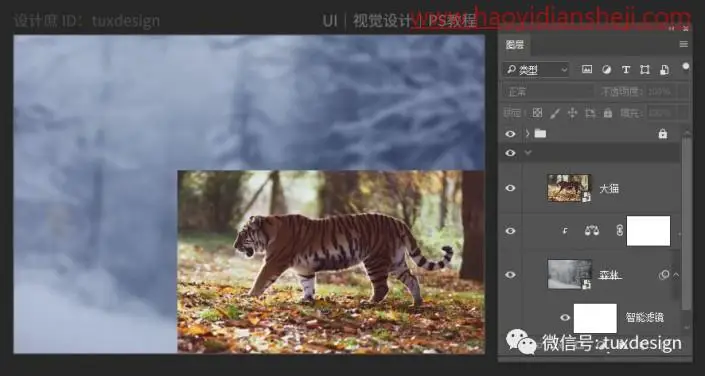Lock image pixels with brush icon
The width and height of the screenshot is (705, 376).
point(555,113)
